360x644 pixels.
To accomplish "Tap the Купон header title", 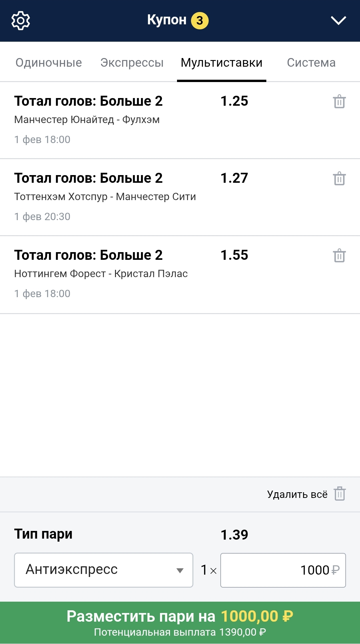I will pyautogui.click(x=167, y=20).
